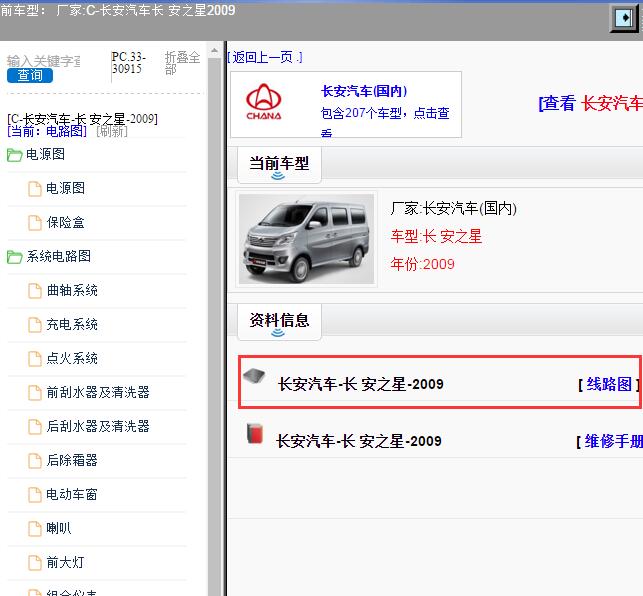The image size is (643, 596).
Task: Open the 线路图 wiring diagram link
Action: pos(609,384)
